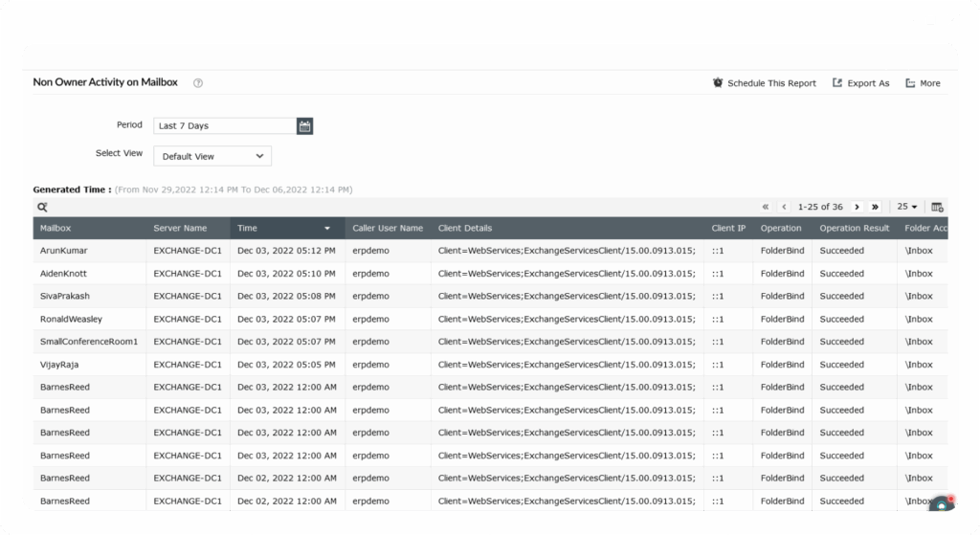Open help icon beside report title

click(197, 82)
